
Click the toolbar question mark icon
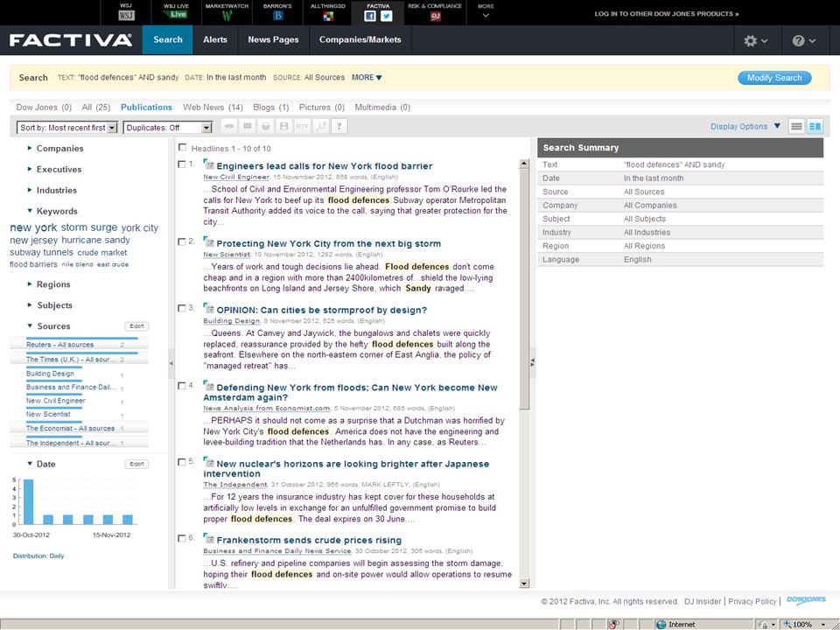(x=339, y=126)
